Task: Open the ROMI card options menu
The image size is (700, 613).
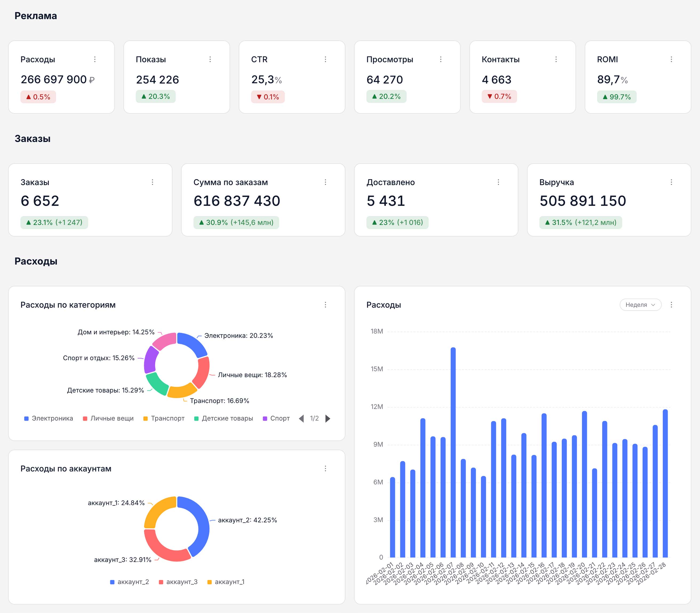Action: coord(671,59)
